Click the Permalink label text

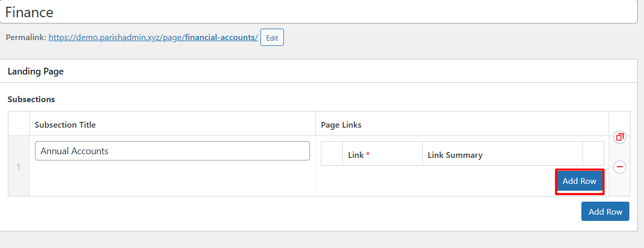pyautogui.click(x=26, y=38)
